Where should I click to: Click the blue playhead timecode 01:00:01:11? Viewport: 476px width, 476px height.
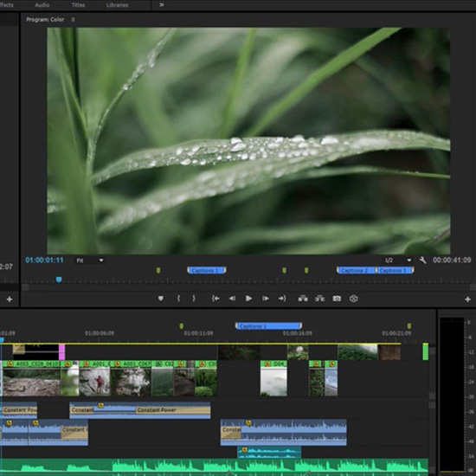(x=44, y=261)
